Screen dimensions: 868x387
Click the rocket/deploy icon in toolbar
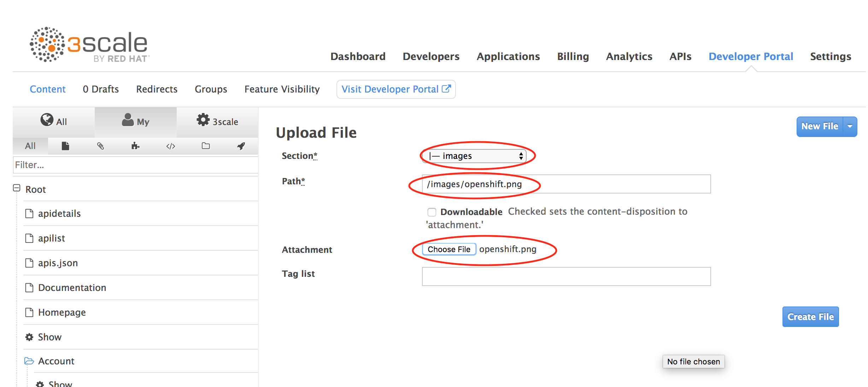pos(240,145)
